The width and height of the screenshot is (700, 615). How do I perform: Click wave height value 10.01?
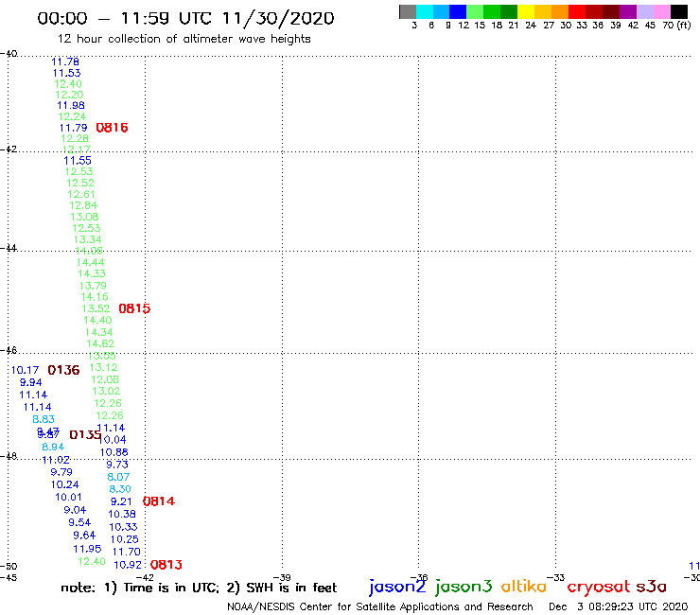coord(68,497)
